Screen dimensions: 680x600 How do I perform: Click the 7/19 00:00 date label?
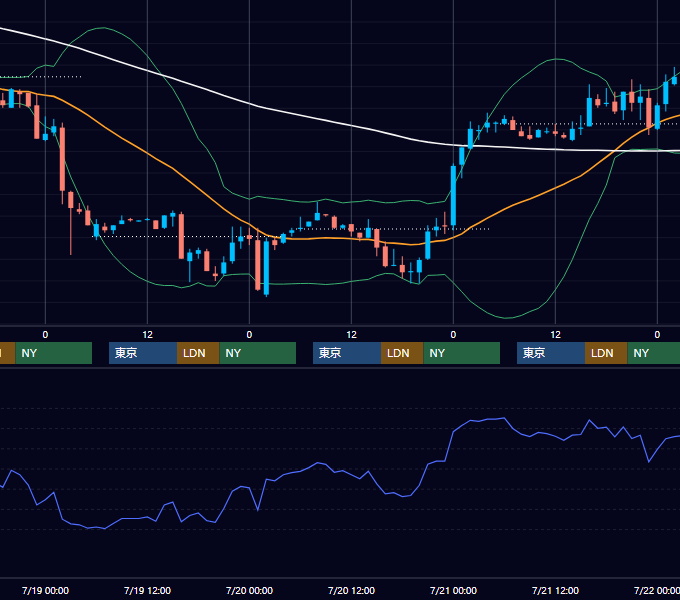pyautogui.click(x=45, y=590)
